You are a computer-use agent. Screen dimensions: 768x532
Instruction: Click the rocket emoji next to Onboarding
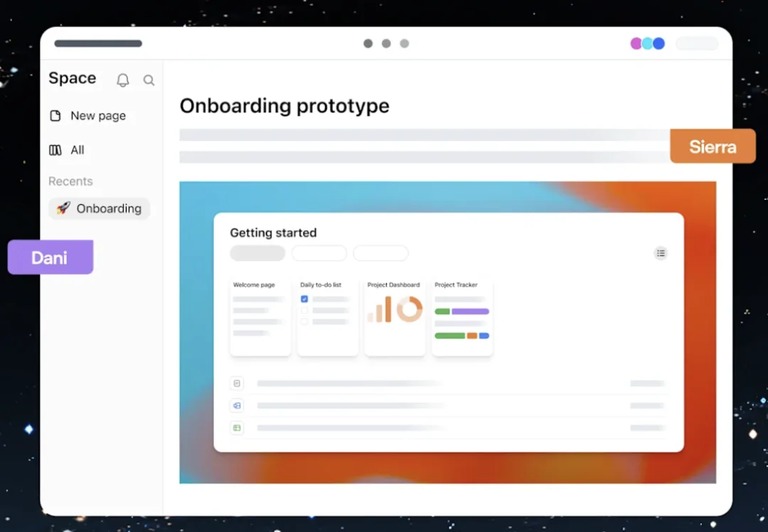63,208
